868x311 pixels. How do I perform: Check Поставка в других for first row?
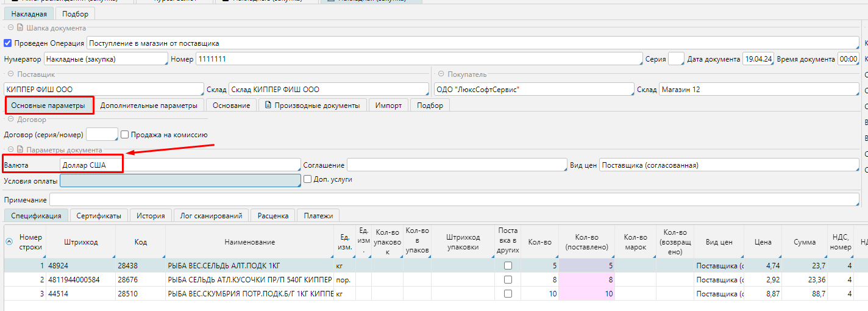click(508, 266)
